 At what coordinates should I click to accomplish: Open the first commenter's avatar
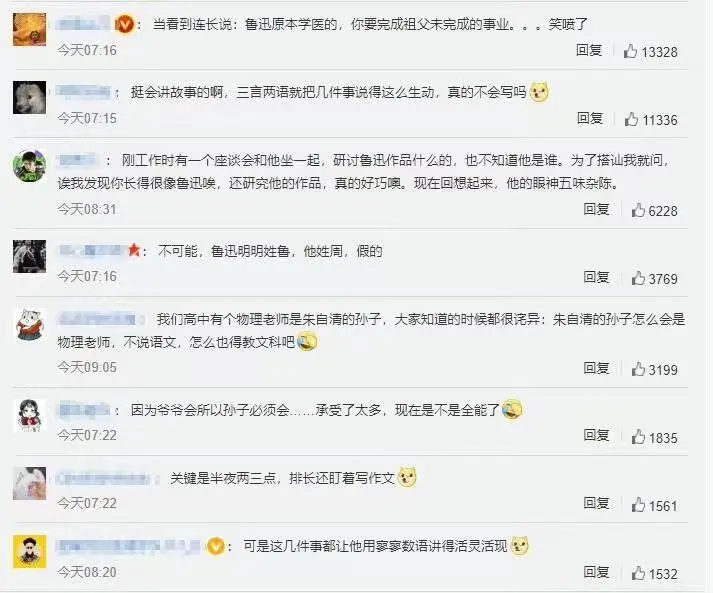click(30, 30)
